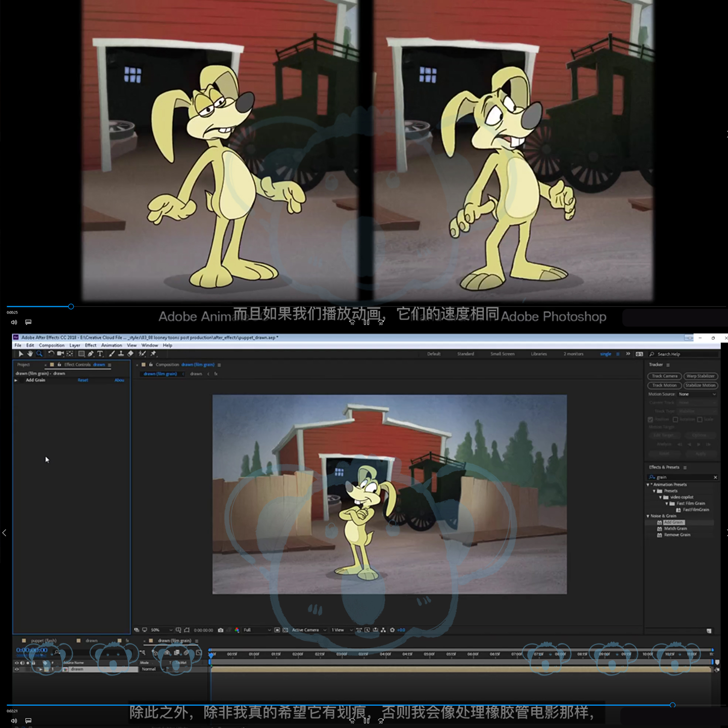Select the Puppet Pin tool
728x728 pixels.
153,354
